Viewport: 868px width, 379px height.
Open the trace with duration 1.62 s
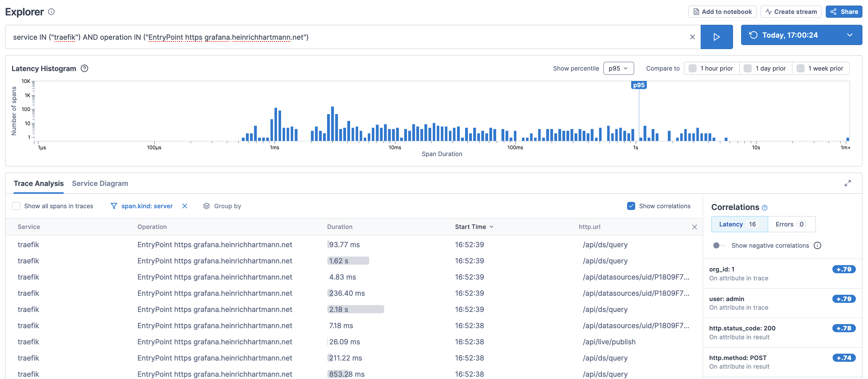coord(354,261)
